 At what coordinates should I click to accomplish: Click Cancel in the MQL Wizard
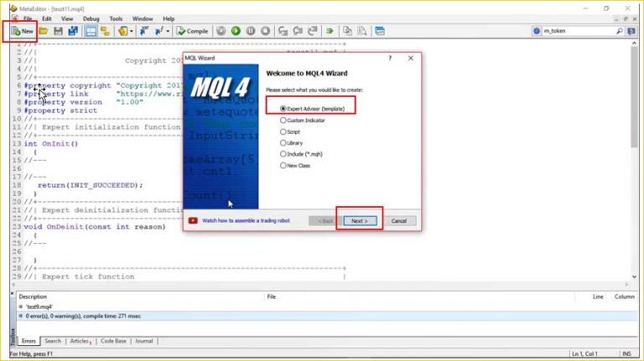399,221
